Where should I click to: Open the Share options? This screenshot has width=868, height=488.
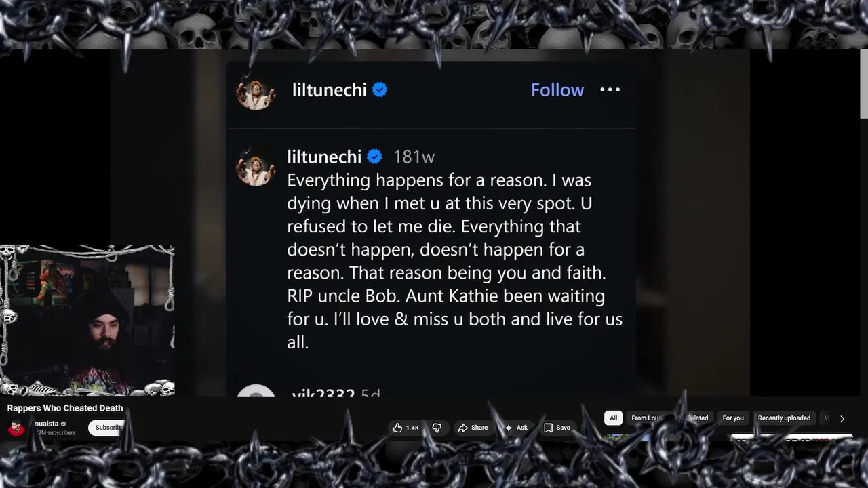coord(473,428)
